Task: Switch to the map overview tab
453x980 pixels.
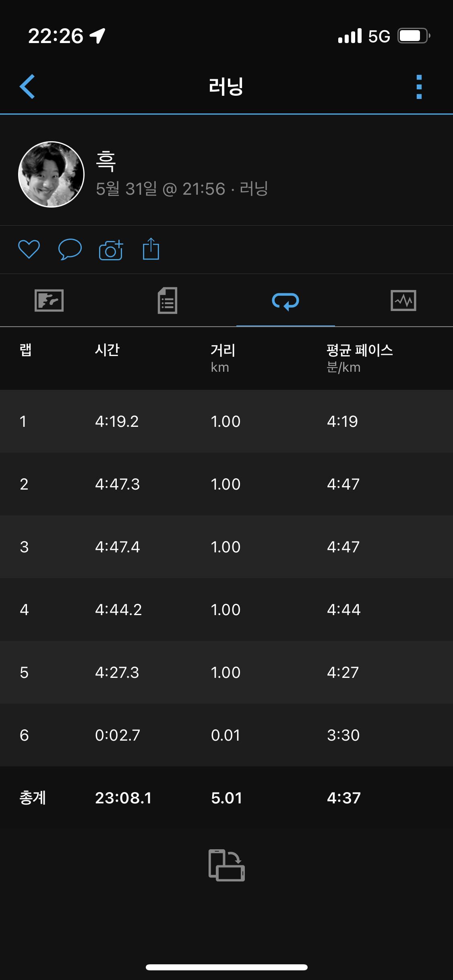Action: (x=49, y=301)
